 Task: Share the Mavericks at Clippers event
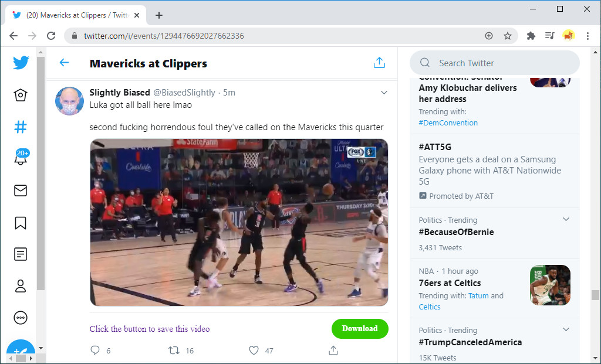coord(379,63)
